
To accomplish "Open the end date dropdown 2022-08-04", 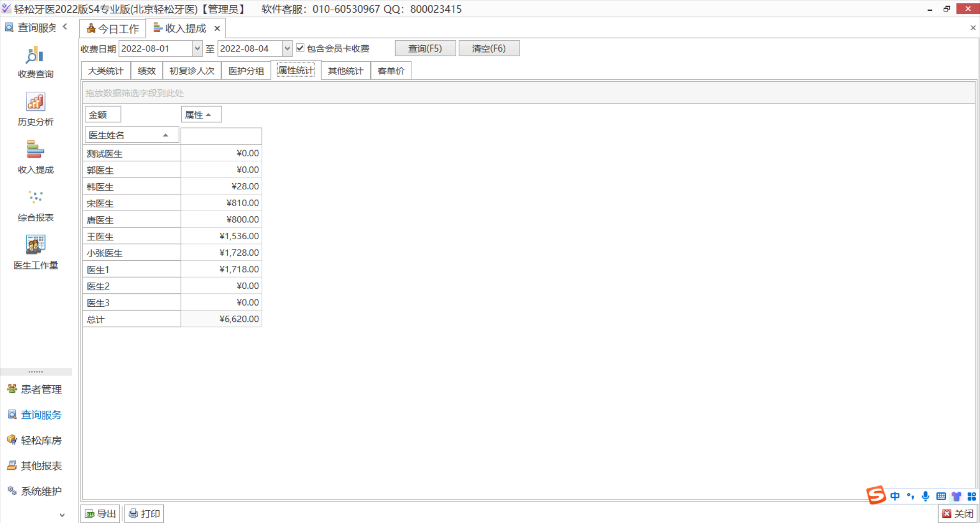I will coord(287,48).
